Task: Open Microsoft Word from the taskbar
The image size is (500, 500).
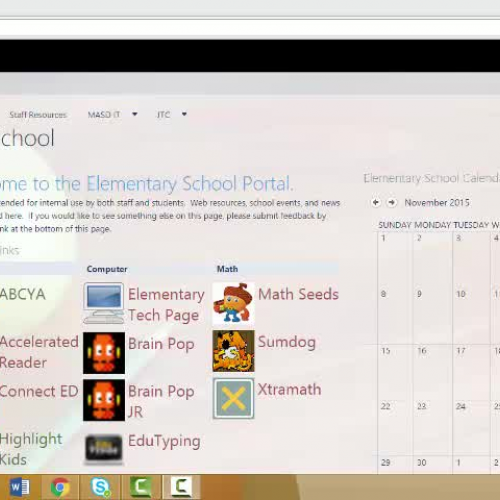Action: pyautogui.click(x=19, y=487)
